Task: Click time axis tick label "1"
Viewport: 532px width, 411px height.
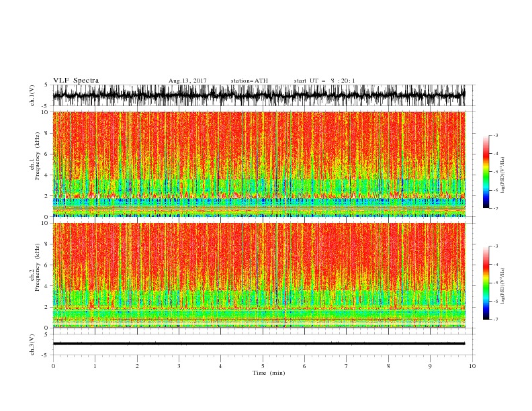Action: (95, 366)
